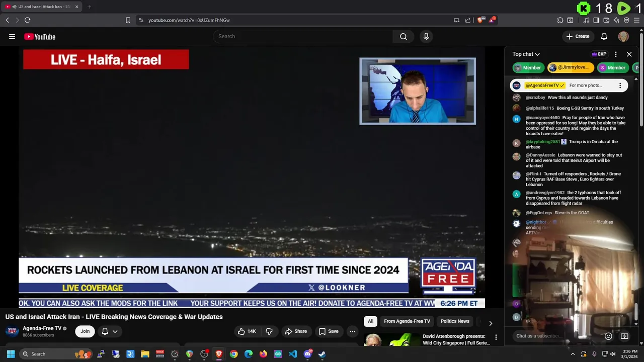Click the taskbar clock showing 3:26 PM
Image resolution: width=644 pixels, height=362 pixels.
[x=629, y=354]
